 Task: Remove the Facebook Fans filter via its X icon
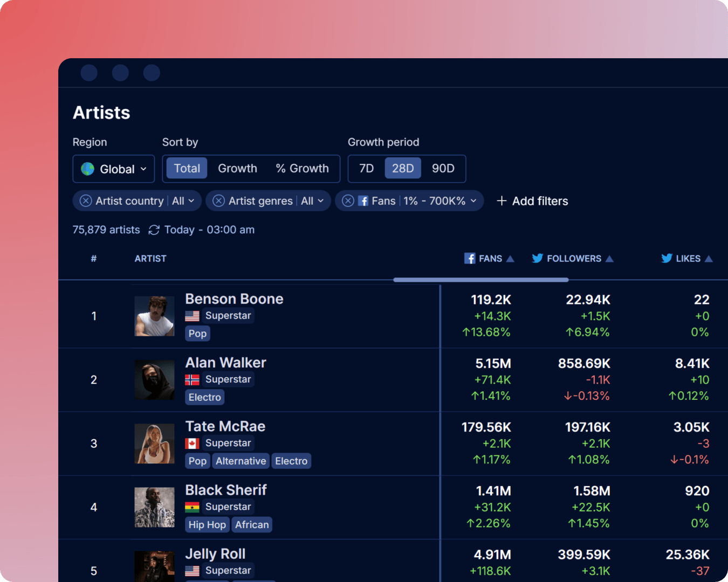(348, 200)
